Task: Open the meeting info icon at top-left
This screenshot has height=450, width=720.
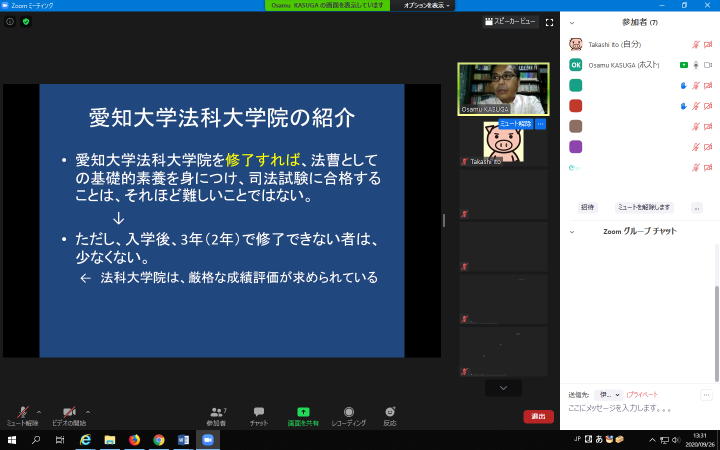Action: 10,21
